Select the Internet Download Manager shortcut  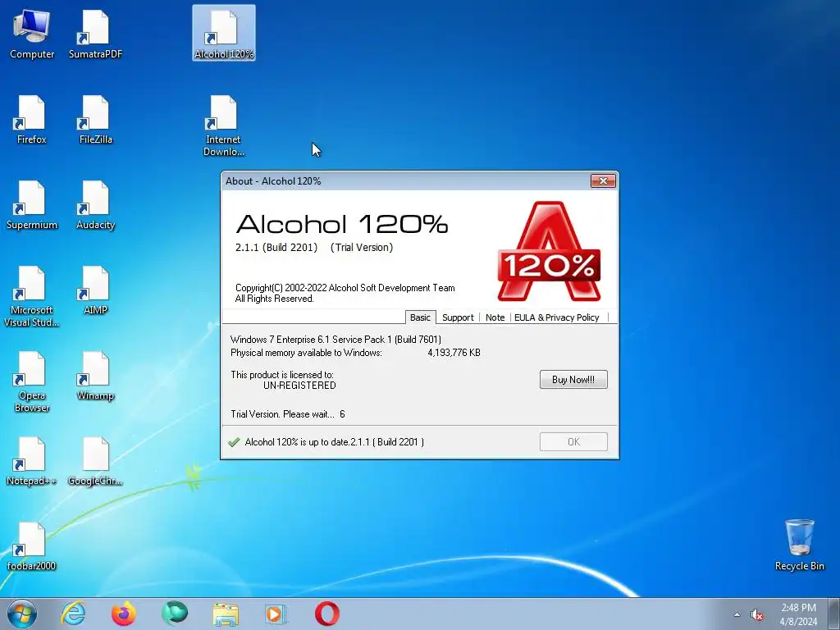[224, 126]
